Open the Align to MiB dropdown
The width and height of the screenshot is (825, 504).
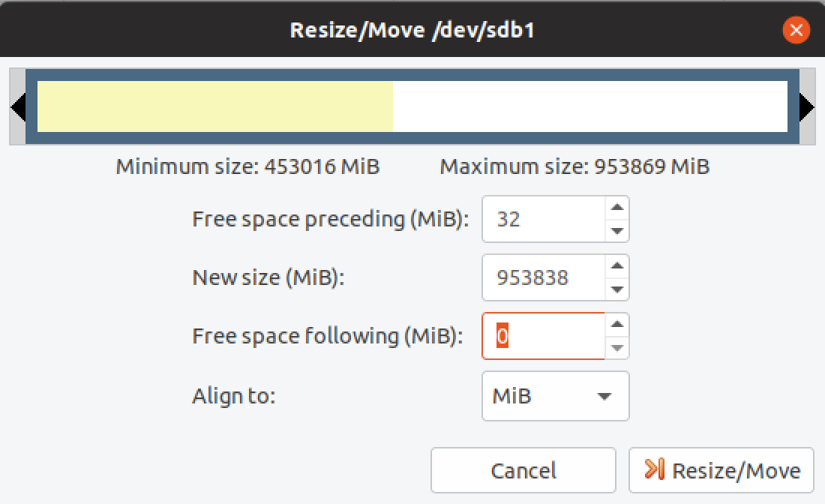click(x=555, y=396)
